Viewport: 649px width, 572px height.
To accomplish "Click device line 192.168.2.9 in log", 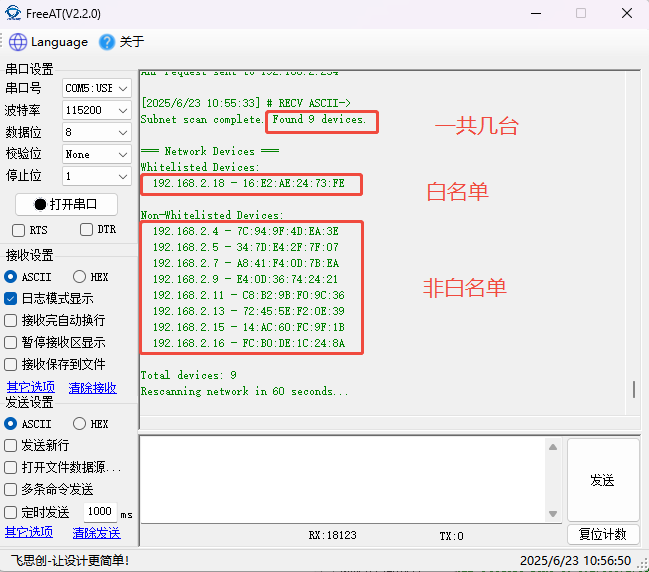I will click(x=245, y=279).
